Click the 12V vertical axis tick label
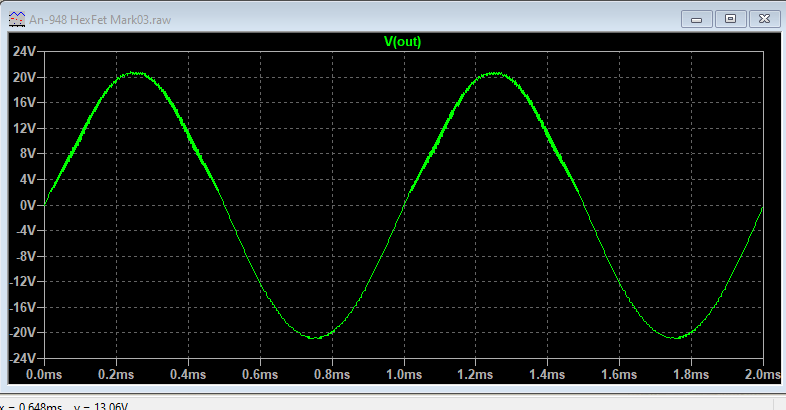Image resolution: width=786 pixels, height=410 pixels. pos(23,128)
